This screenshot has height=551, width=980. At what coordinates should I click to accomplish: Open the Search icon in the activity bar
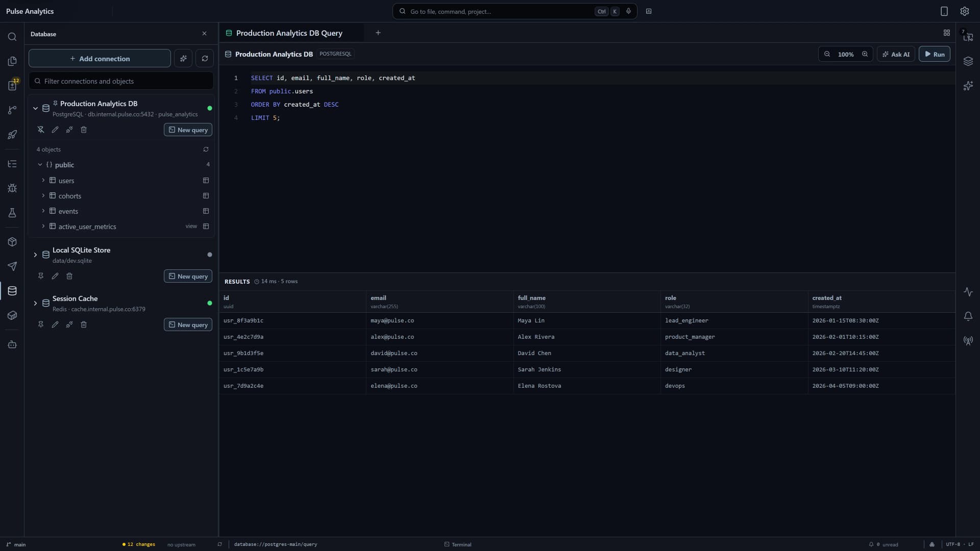pos(12,37)
